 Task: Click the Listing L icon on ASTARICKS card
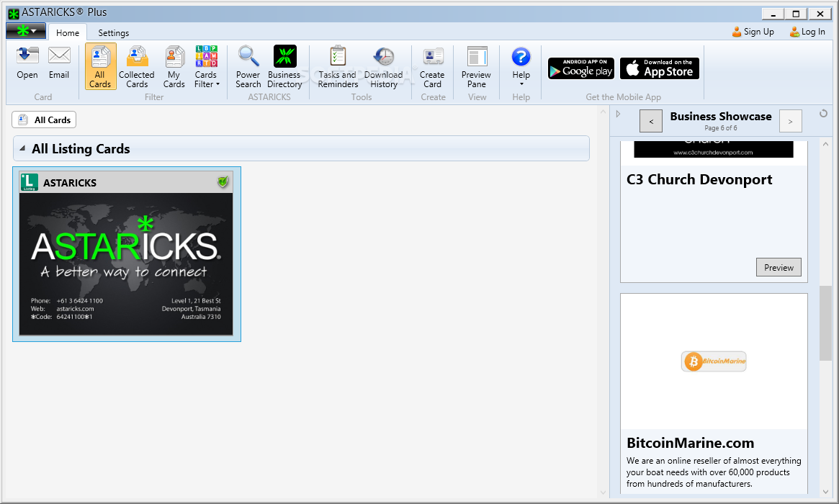tap(29, 182)
